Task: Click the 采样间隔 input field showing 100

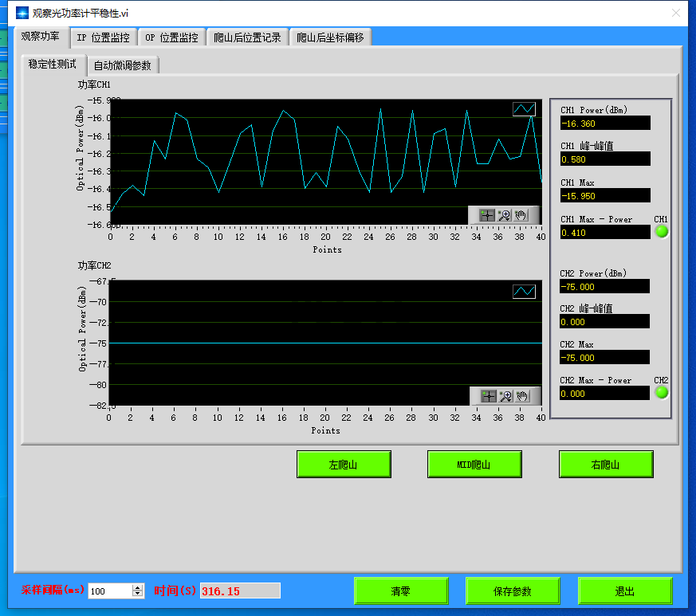Action: [108, 591]
